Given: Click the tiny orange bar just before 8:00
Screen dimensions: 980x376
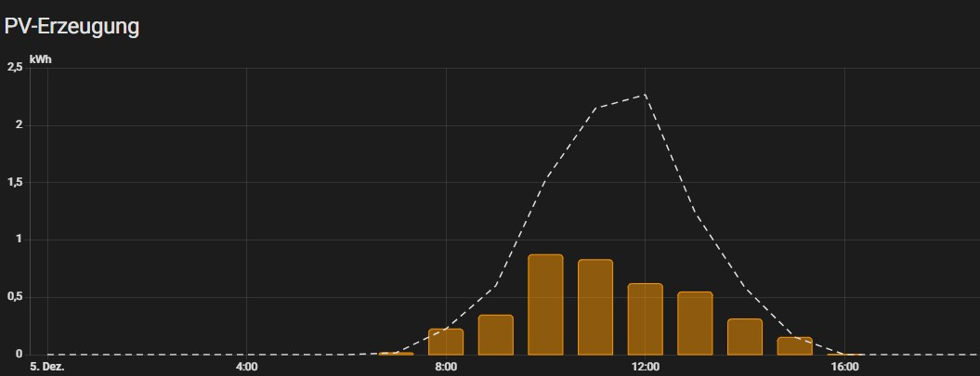Looking at the screenshot, I should 396,353.
